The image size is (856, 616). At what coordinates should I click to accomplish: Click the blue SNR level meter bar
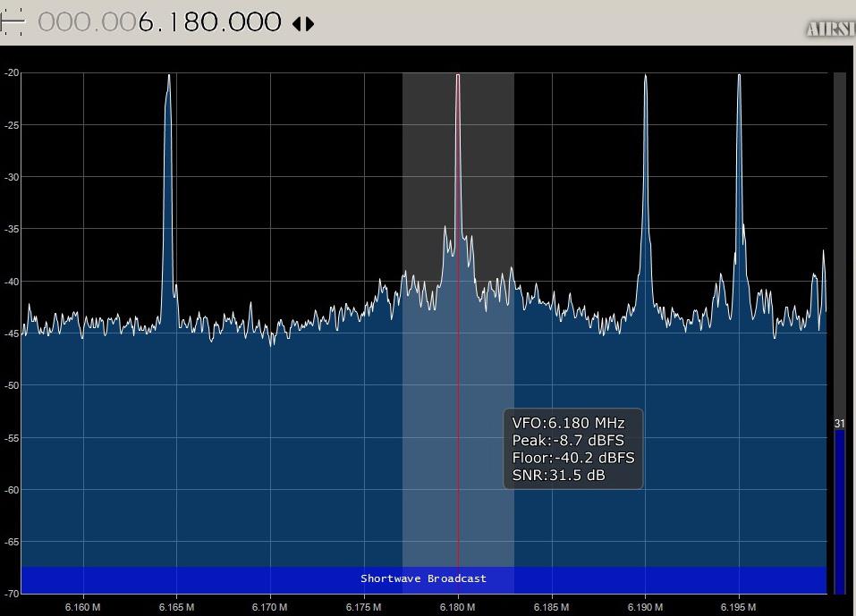pos(839,511)
